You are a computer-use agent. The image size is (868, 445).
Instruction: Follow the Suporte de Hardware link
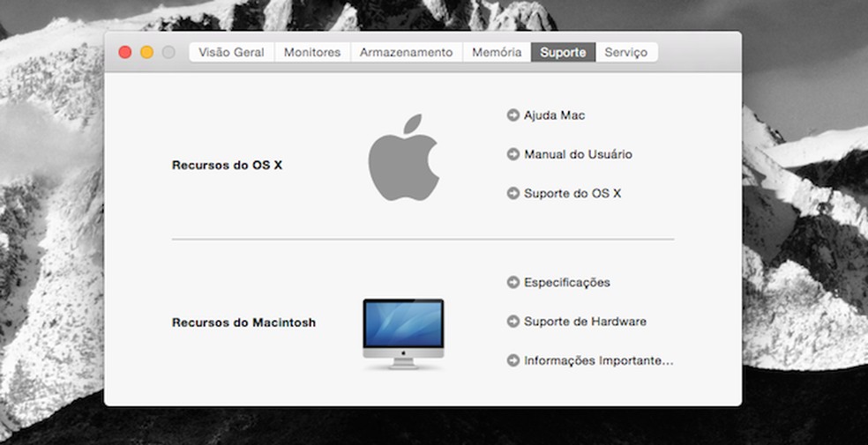[x=585, y=321]
